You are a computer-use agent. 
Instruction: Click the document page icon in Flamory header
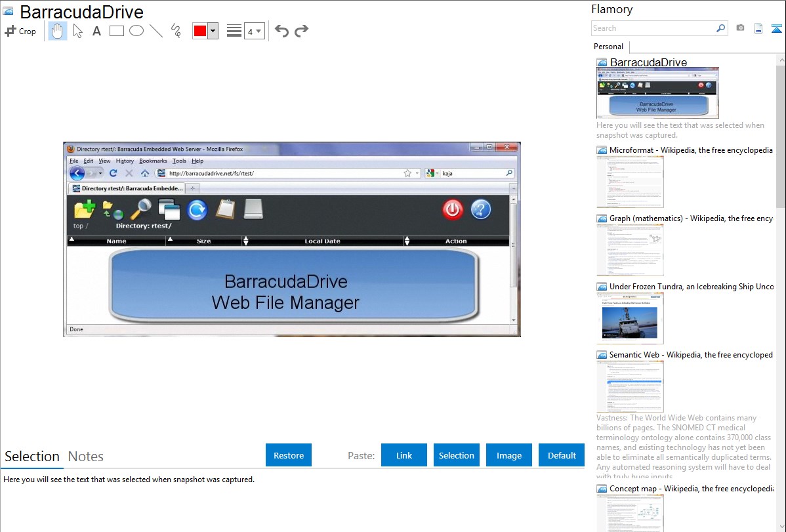[758, 28]
